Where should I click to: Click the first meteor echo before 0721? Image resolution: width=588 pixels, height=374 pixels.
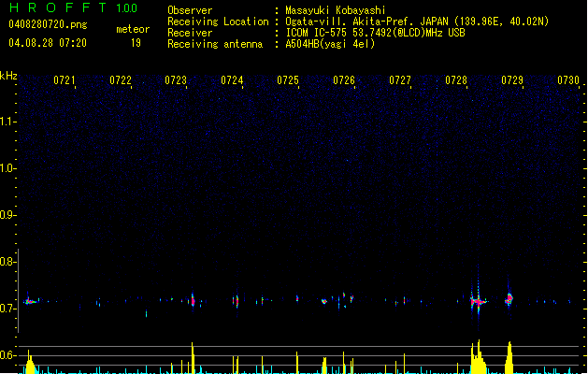point(30,300)
